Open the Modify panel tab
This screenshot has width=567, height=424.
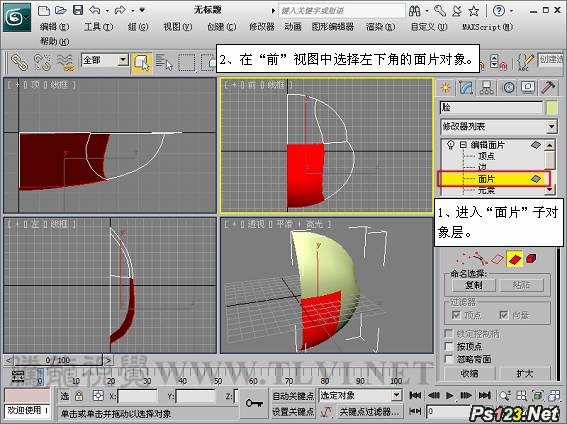[x=466, y=87]
